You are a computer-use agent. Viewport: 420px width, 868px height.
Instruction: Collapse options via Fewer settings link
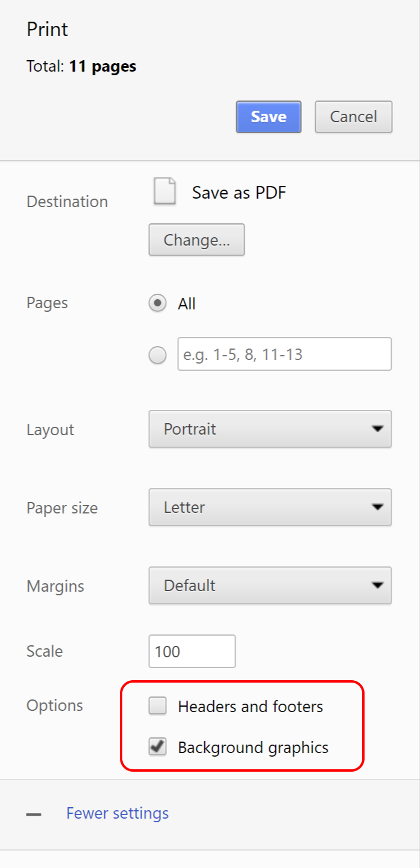[118, 814]
